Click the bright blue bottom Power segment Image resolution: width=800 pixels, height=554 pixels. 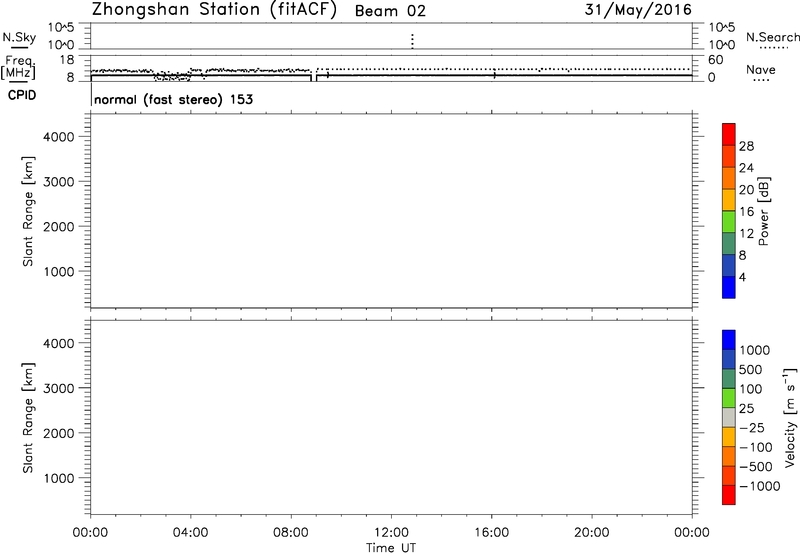pos(729,287)
